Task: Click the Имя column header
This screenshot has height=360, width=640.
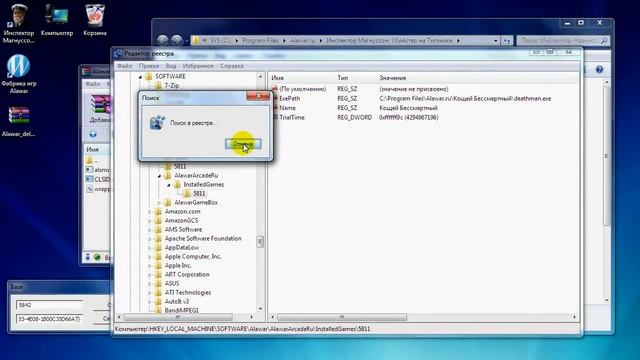Action: click(x=278, y=78)
